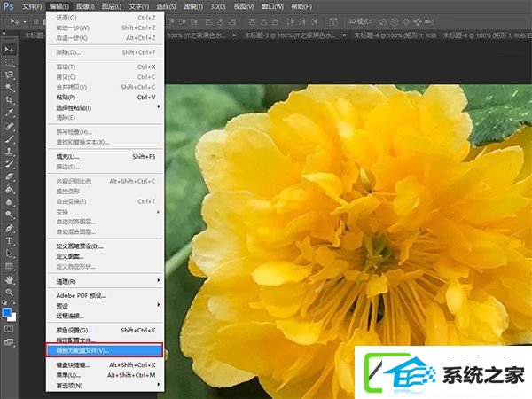Expand the 选择性粘贴(I) submenu
The width and height of the screenshot is (532, 399).
point(158,106)
